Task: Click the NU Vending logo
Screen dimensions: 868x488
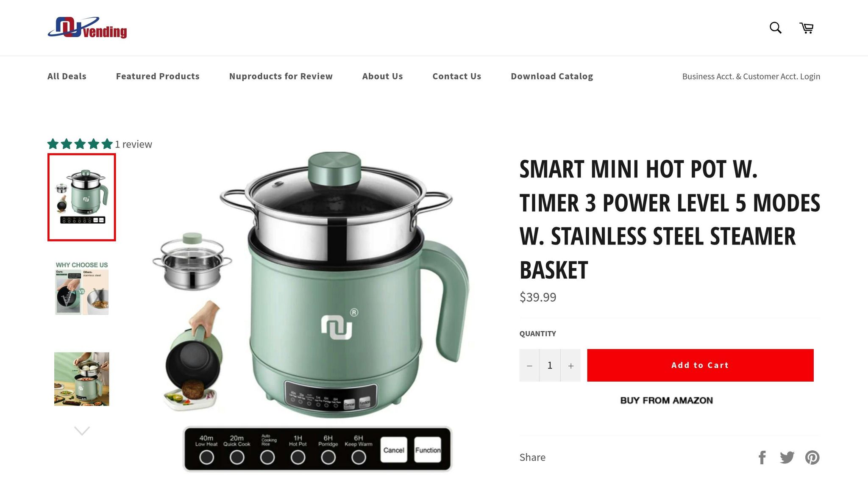Action: [87, 28]
